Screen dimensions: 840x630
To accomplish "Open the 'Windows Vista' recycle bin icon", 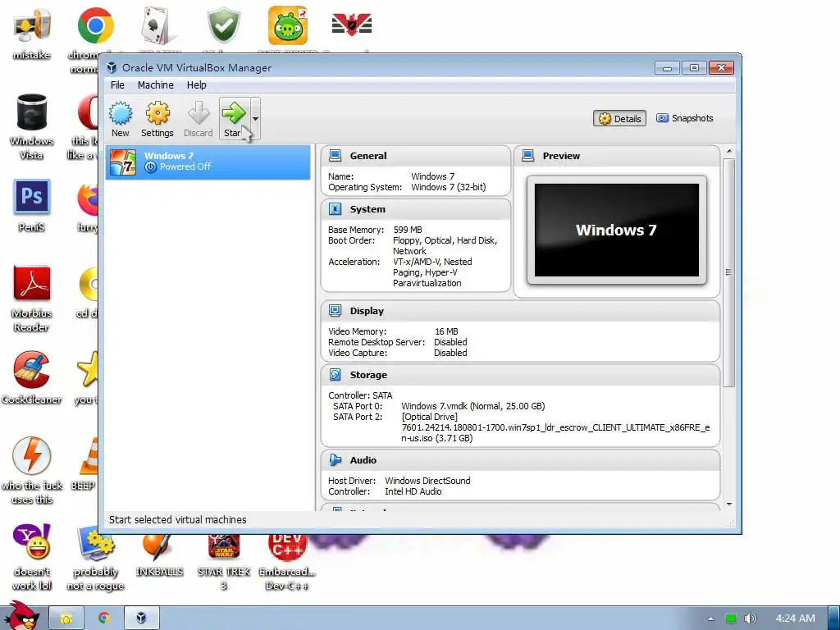I will coord(32,126).
